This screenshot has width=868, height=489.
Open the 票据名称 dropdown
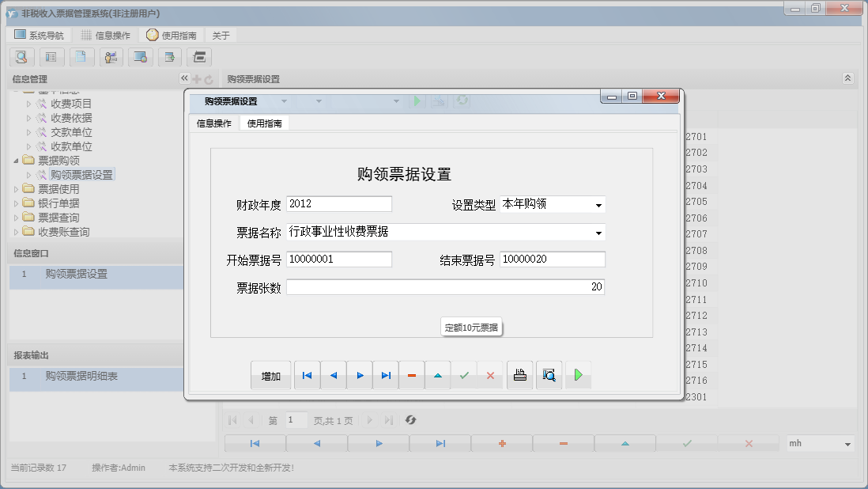599,233
